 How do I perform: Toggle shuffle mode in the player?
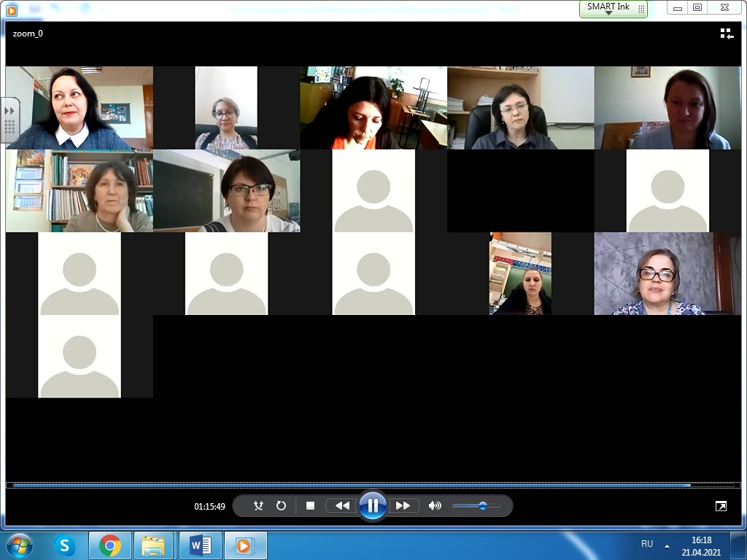coord(258,505)
